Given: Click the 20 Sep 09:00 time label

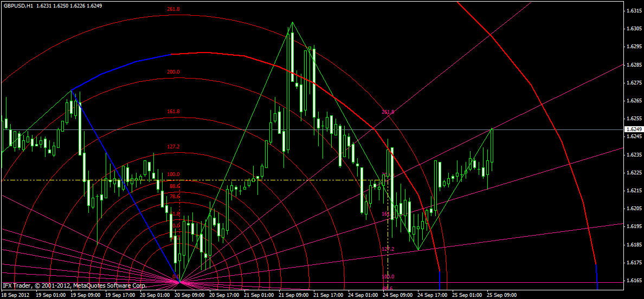Looking at the screenshot, I should 189,295.
